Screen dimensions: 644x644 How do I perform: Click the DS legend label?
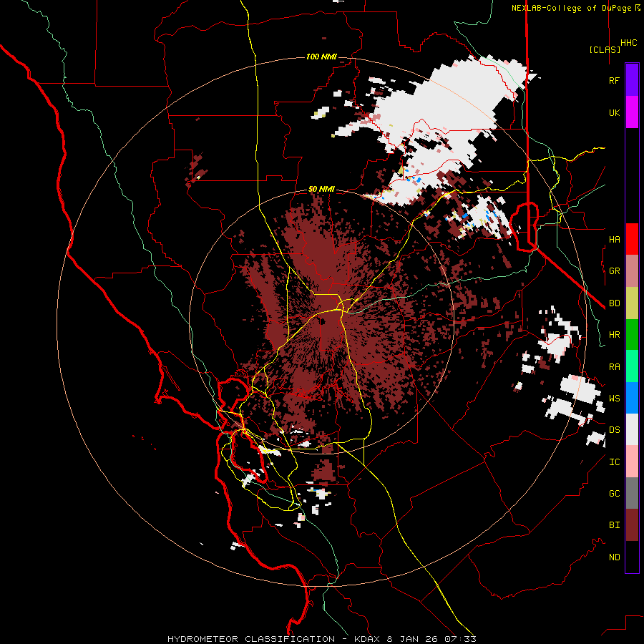(x=615, y=430)
